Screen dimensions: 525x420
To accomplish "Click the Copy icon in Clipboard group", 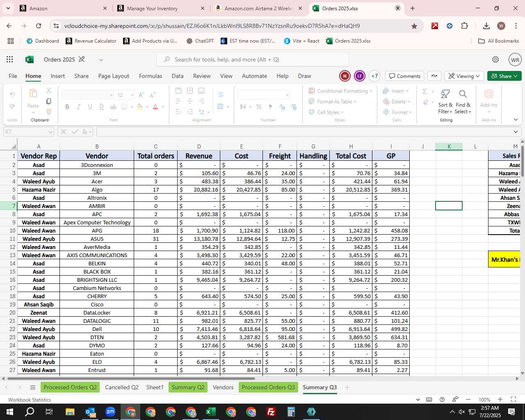I will (x=48, y=101).
